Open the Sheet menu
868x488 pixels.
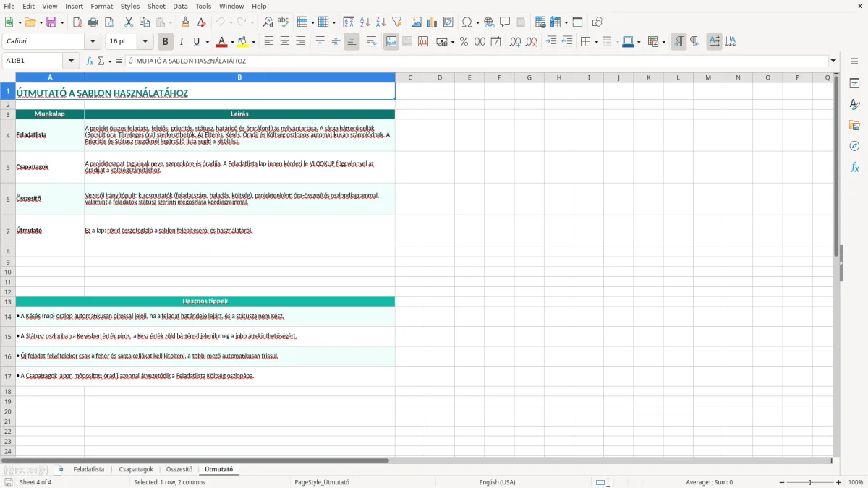pyautogui.click(x=156, y=6)
